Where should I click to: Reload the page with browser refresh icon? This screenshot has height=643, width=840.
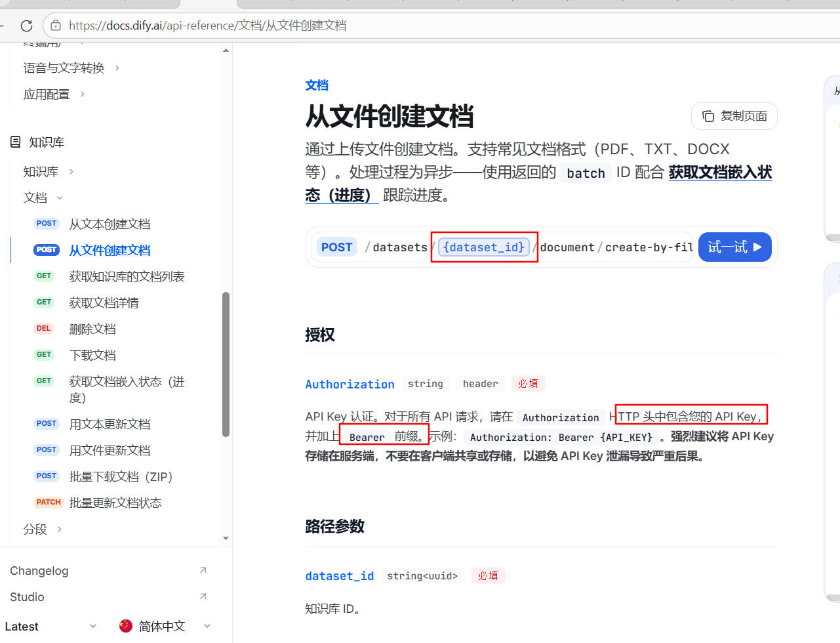pos(26,26)
